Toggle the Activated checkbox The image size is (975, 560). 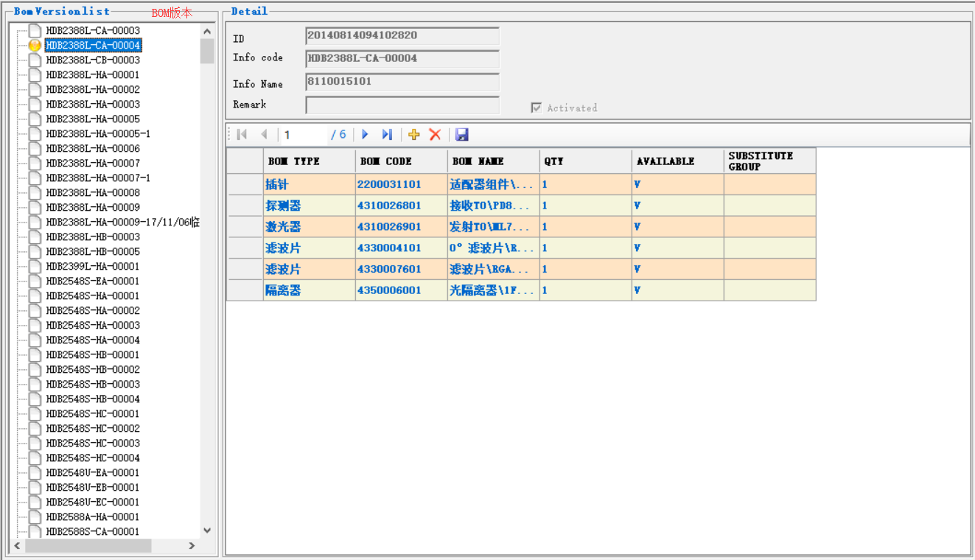(x=537, y=108)
